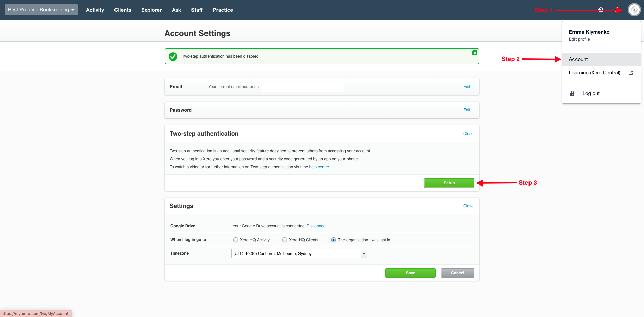Open the user profile avatar menu

point(634,10)
